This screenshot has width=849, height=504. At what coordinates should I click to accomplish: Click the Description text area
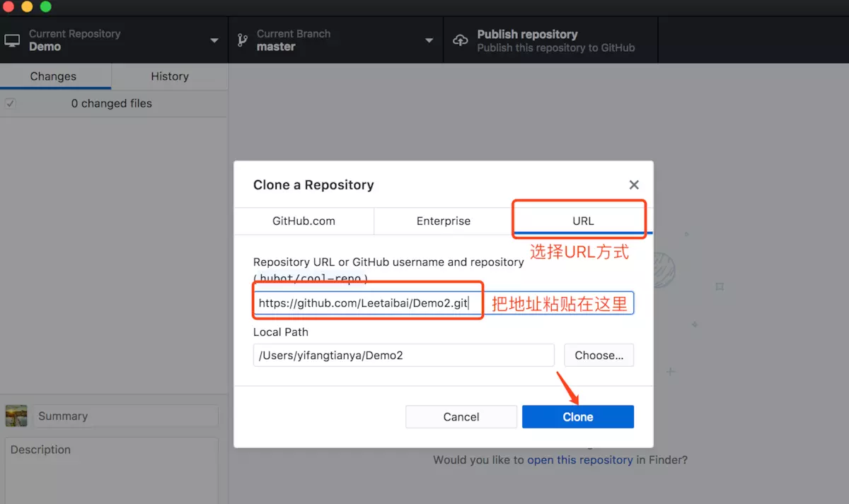112,470
